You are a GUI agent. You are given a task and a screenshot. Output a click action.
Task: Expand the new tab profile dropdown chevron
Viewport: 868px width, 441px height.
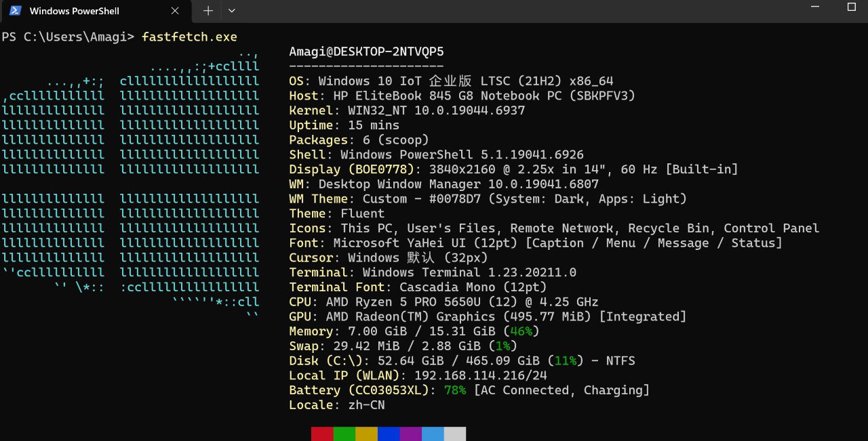pos(232,11)
